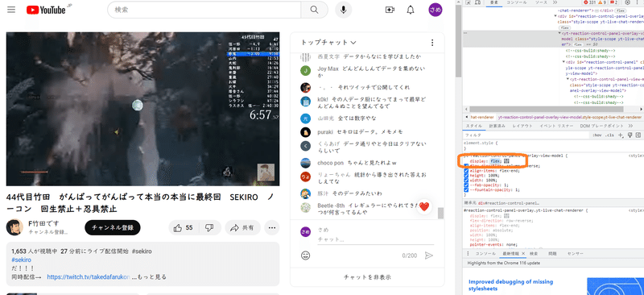This screenshot has width=644, height=295.
Task: Open the emoji picker in chat input
Action: point(306,256)
